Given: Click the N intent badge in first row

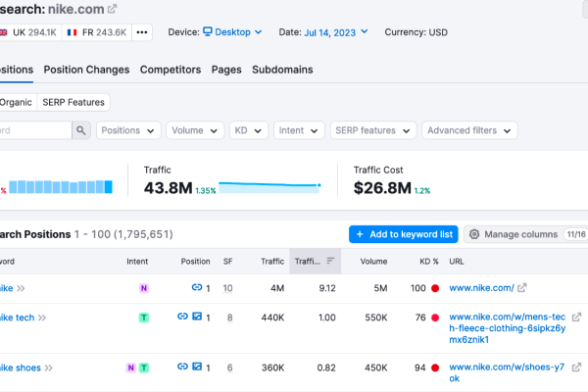Looking at the screenshot, I should (x=143, y=288).
